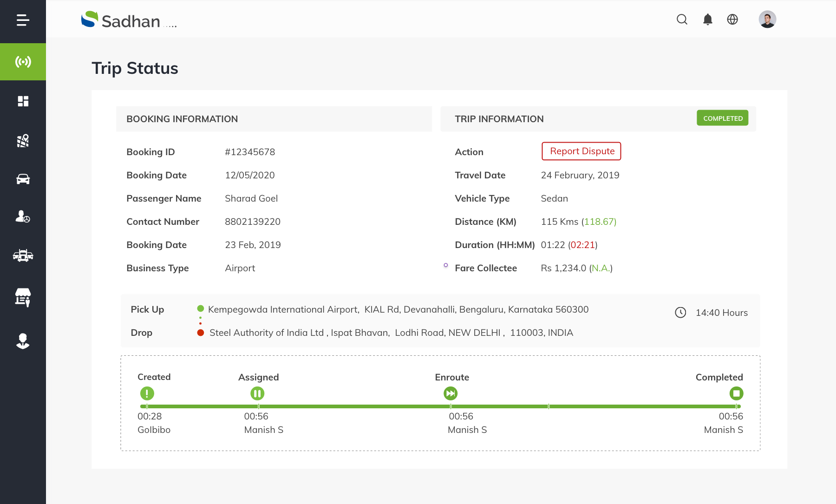Select the live tracking broadcast icon
Screen dimensions: 836x504
[23, 62]
